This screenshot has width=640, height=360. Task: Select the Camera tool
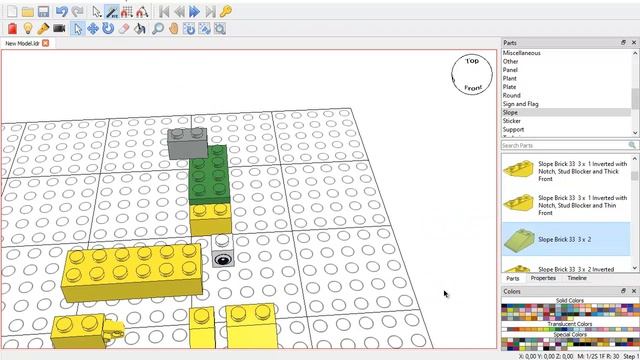(59, 29)
